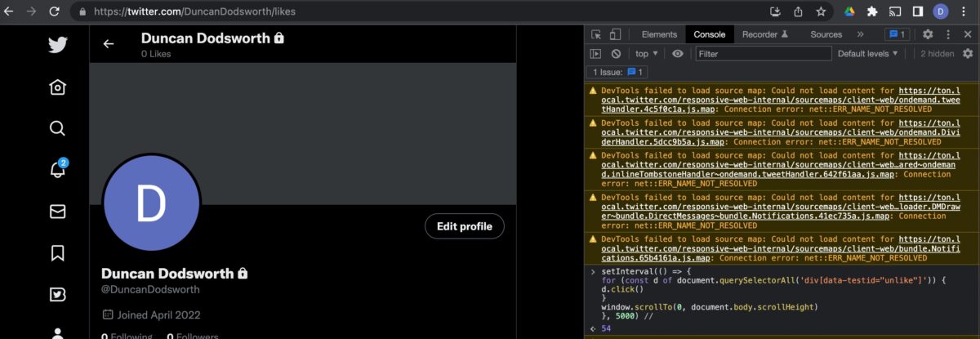Open Bookmarks icon in Twitter sidebar
The width and height of the screenshot is (980, 339).
pos(57,253)
